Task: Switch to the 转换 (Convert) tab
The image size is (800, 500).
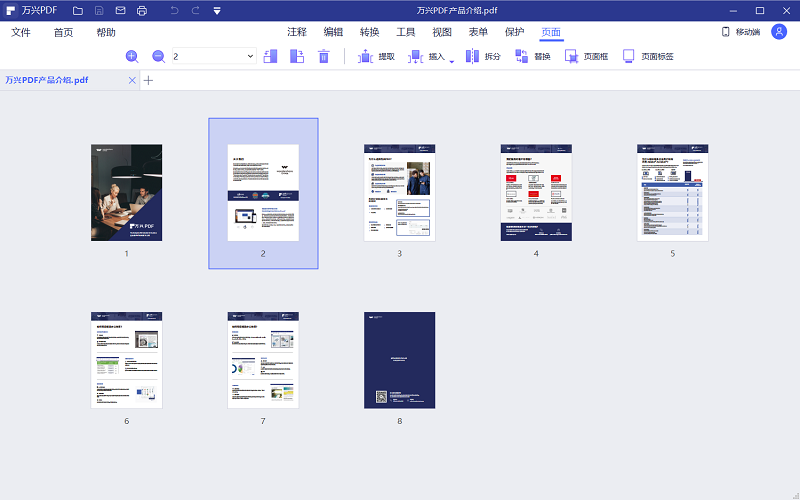Action: tap(369, 32)
